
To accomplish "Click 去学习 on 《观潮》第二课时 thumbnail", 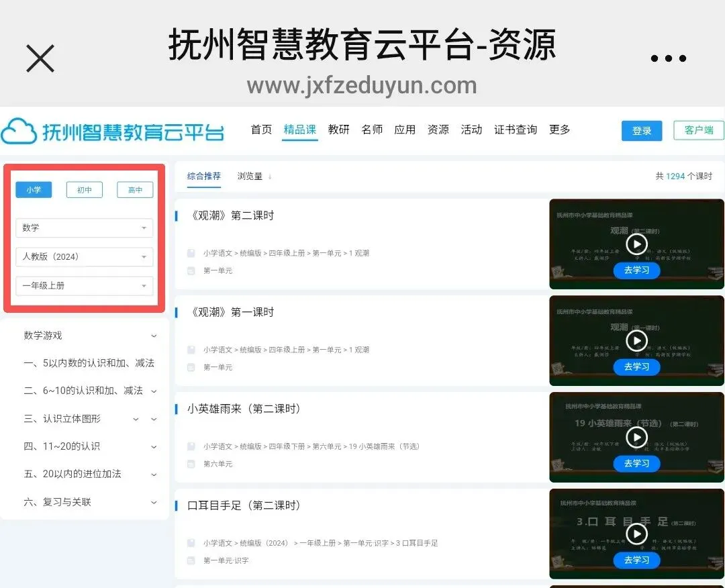I will [636, 270].
